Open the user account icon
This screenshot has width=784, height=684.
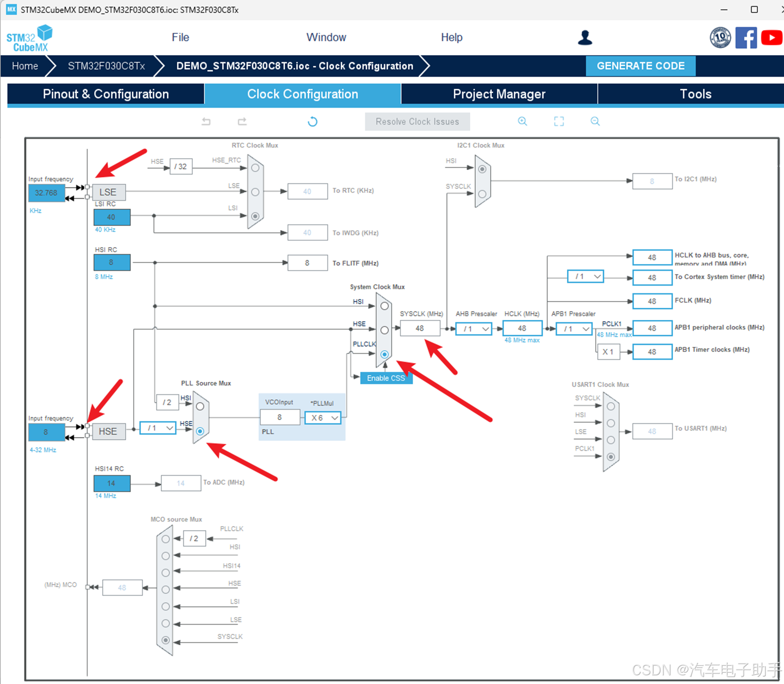point(585,38)
